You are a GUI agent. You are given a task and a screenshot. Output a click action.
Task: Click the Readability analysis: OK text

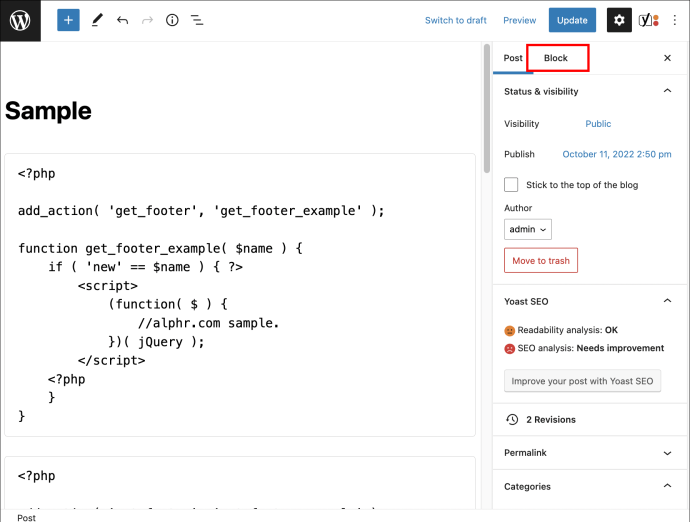point(567,330)
